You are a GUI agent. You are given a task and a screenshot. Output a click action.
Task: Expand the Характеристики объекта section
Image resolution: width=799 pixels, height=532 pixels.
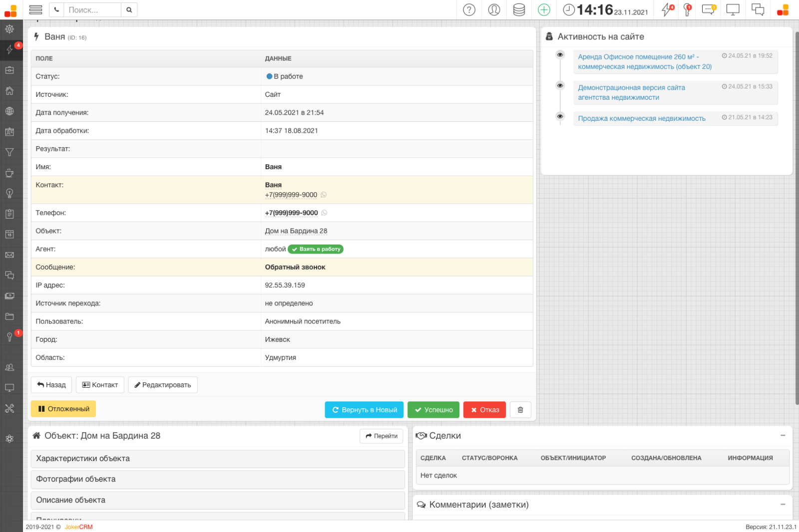tap(218, 458)
